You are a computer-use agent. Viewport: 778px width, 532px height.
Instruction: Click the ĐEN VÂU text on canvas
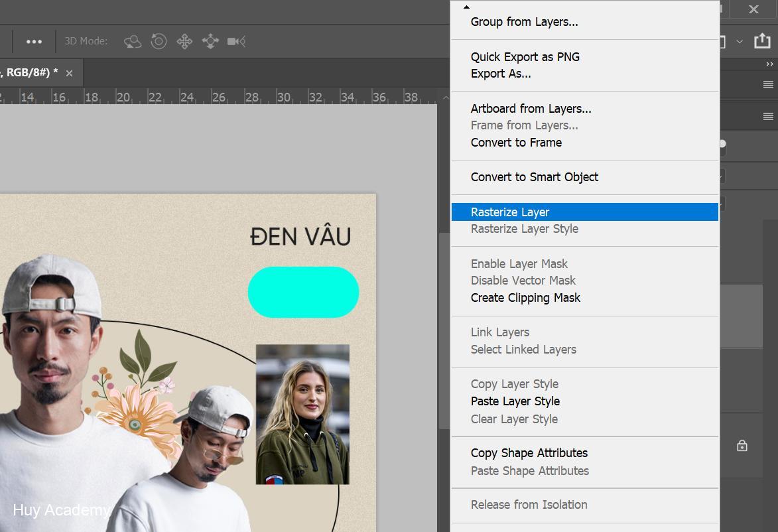tap(300, 236)
